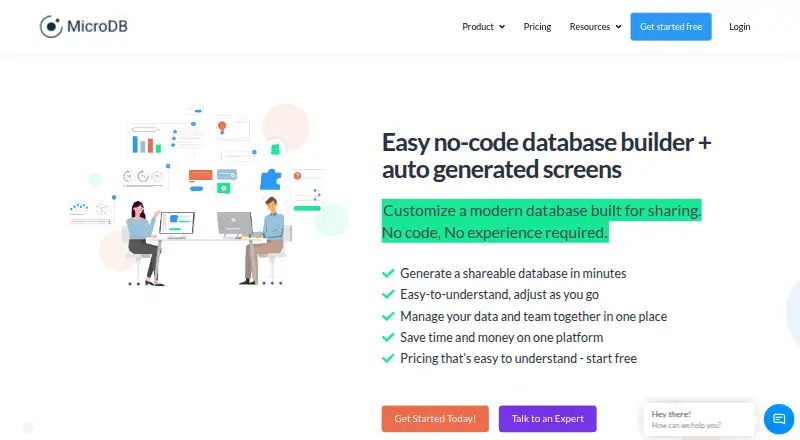Open the 'Hey there!' chat message popup
800x440 pixels.
click(699, 419)
